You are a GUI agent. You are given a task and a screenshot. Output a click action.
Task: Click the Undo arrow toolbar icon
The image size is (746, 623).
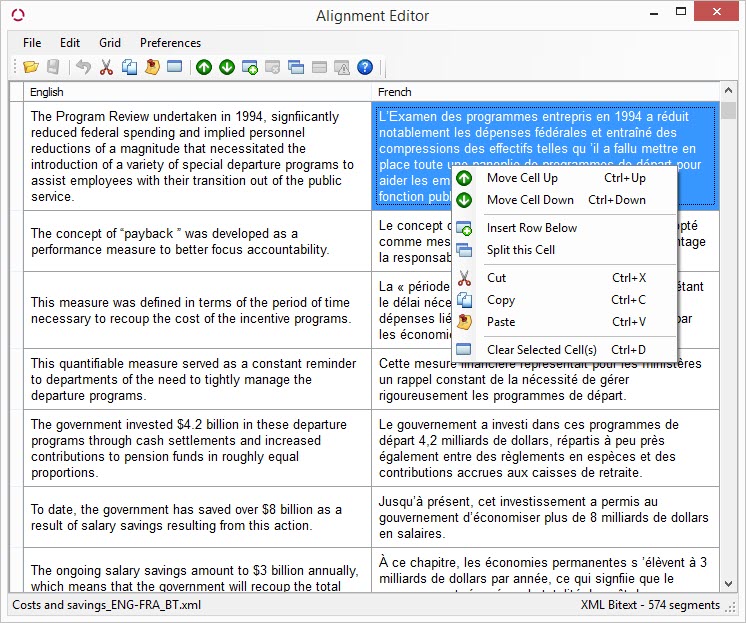pyautogui.click(x=83, y=67)
